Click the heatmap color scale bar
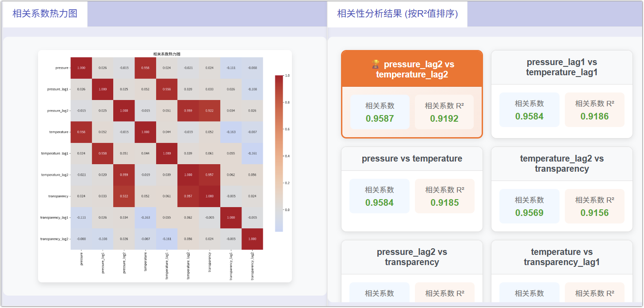644x308 pixels. point(279,154)
